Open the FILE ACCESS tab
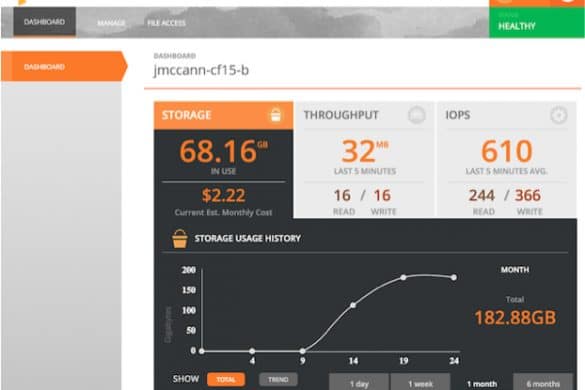The image size is (585, 390). pyautogui.click(x=166, y=23)
